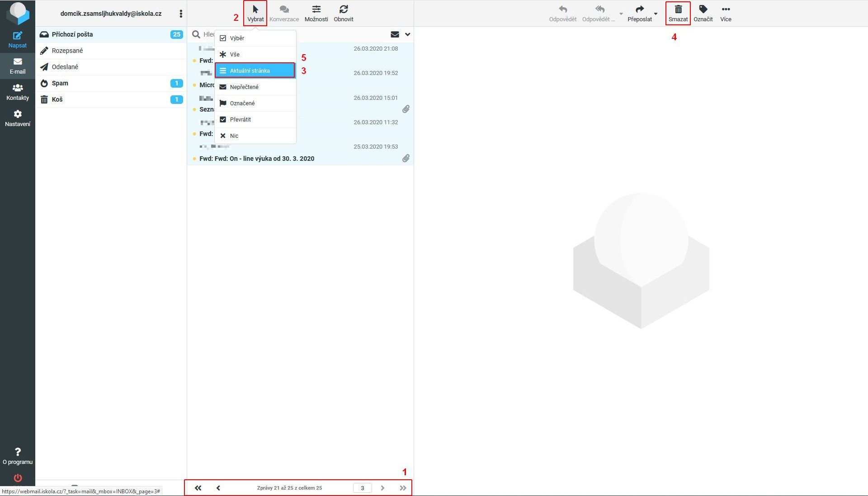Delete selected messages with Smazat

click(x=678, y=14)
